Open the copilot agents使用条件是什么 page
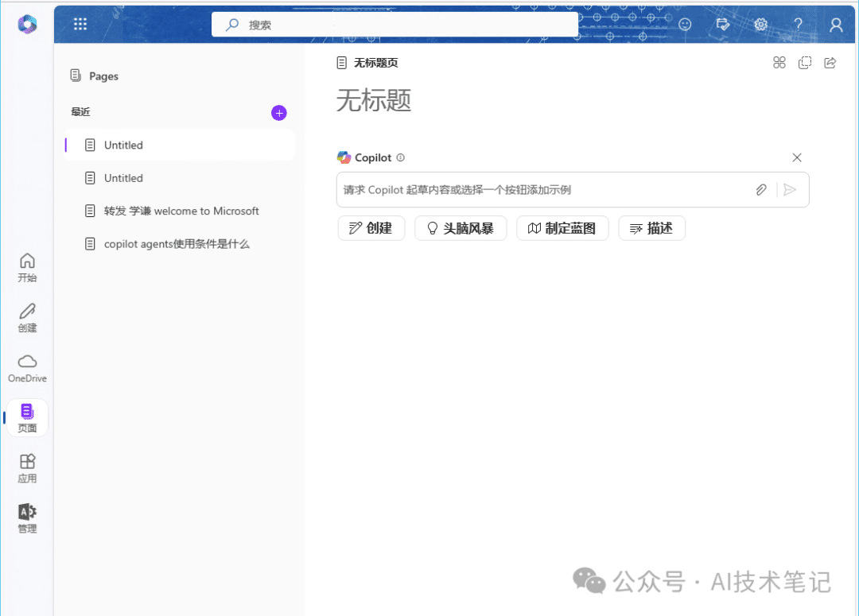 click(x=179, y=244)
